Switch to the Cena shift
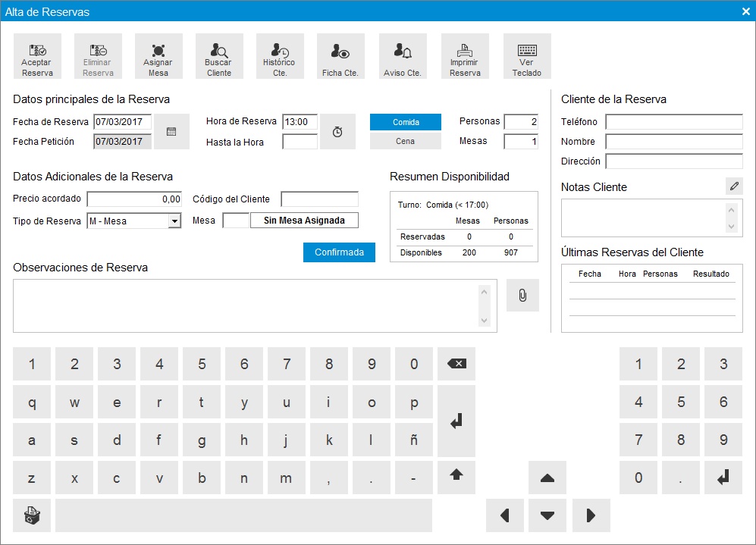This screenshot has width=756, height=545. pos(406,141)
